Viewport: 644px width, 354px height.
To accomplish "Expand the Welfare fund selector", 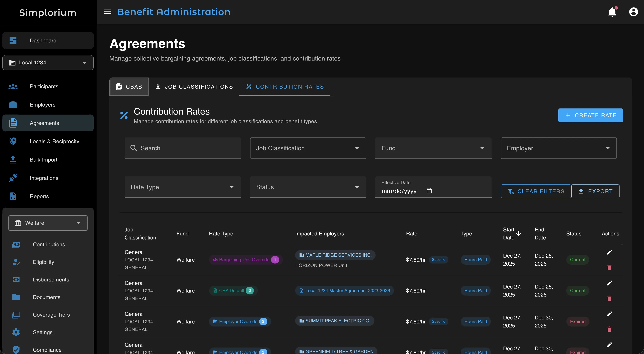I will click(x=48, y=223).
